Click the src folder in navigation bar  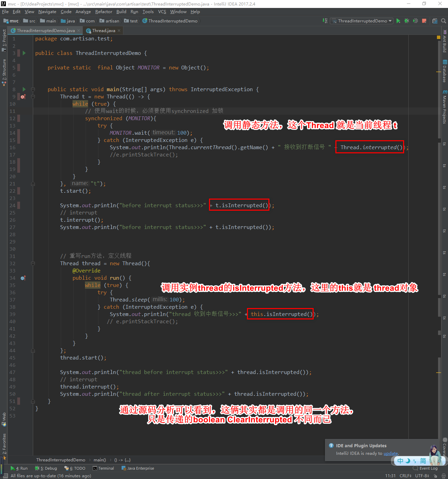point(29,21)
